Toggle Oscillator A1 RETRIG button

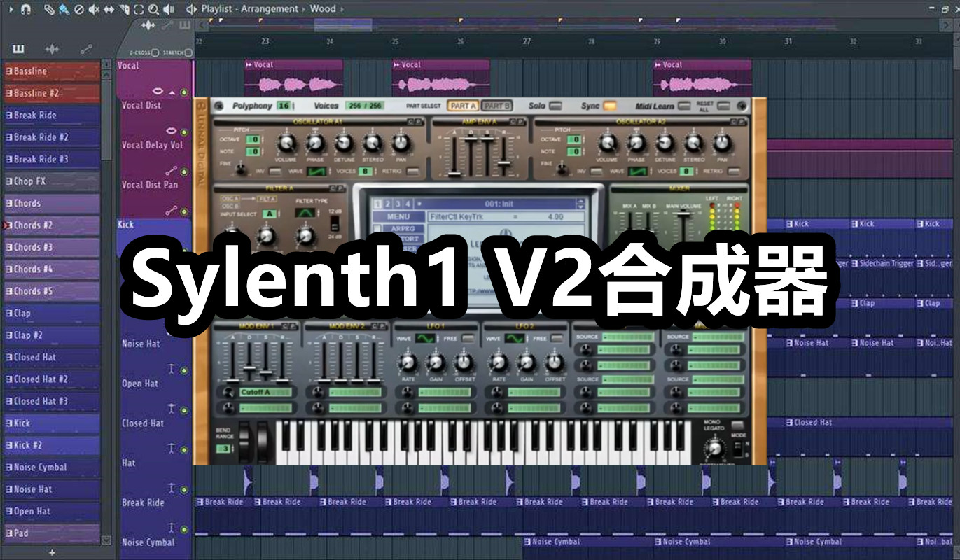[x=414, y=171]
